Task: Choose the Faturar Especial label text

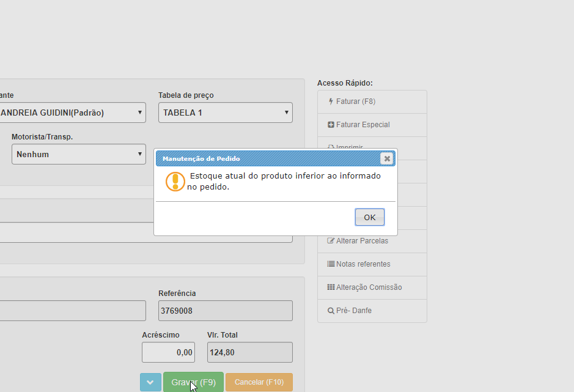Action: pyautogui.click(x=362, y=125)
